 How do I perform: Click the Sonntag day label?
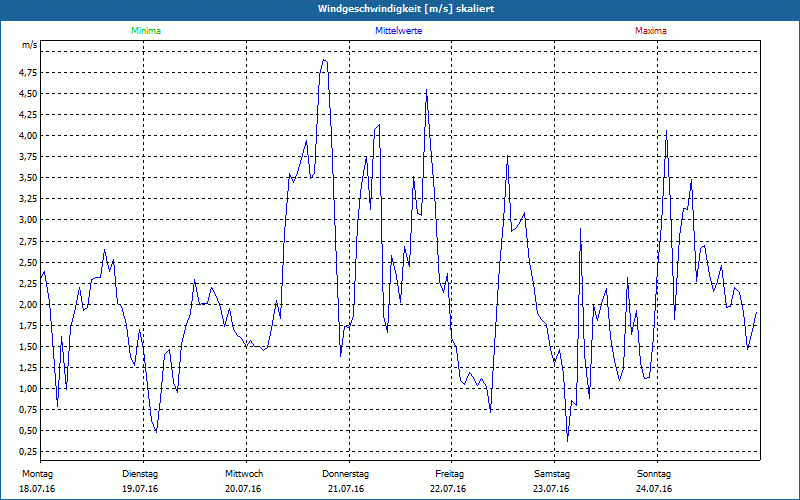pos(654,474)
